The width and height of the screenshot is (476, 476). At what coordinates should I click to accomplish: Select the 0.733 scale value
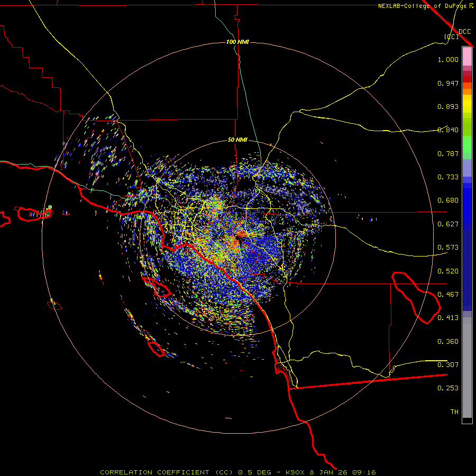coord(448,177)
